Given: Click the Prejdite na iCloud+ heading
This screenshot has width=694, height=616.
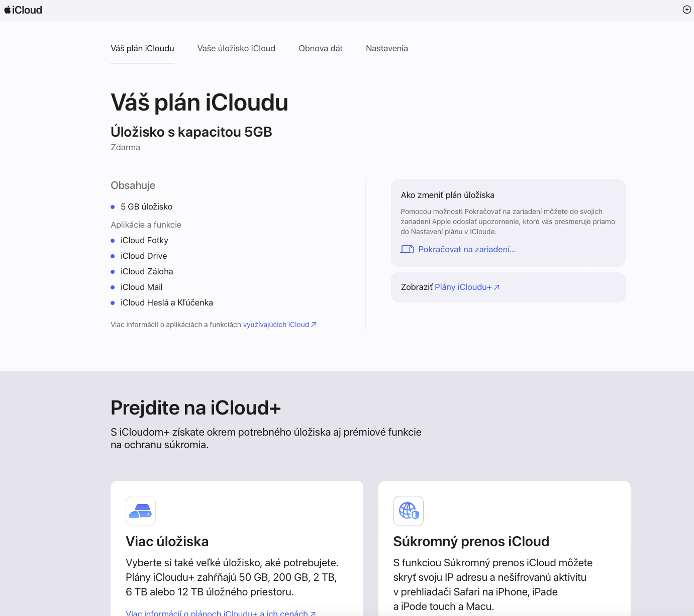Looking at the screenshot, I should [195, 407].
